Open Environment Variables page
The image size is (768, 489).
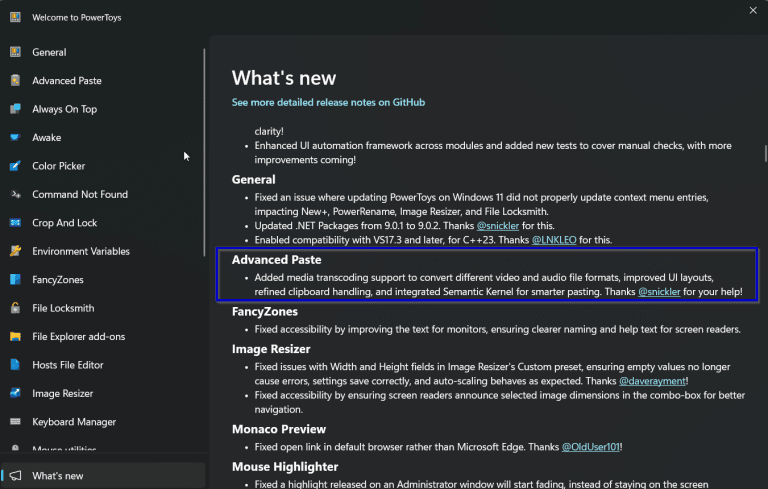[x=102, y=251]
